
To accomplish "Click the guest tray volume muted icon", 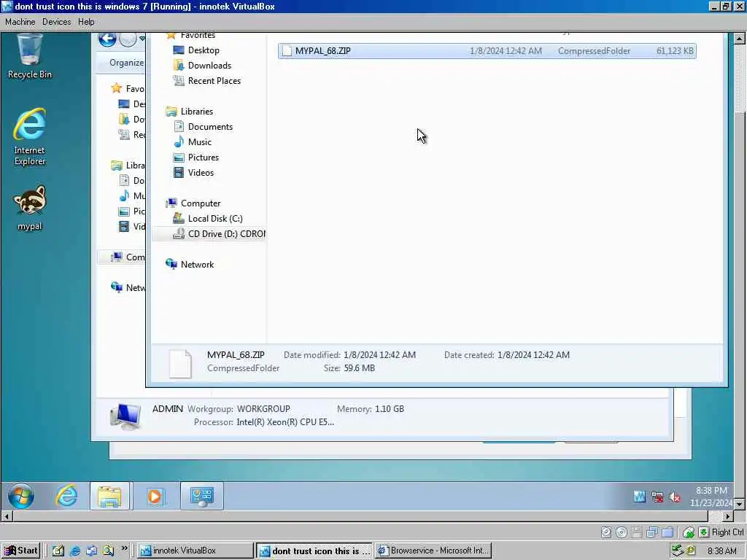I will [675, 497].
